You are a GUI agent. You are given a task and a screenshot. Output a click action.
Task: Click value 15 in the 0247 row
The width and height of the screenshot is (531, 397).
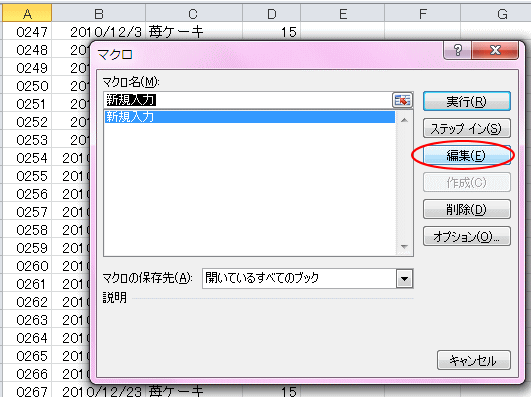pyautogui.click(x=271, y=32)
